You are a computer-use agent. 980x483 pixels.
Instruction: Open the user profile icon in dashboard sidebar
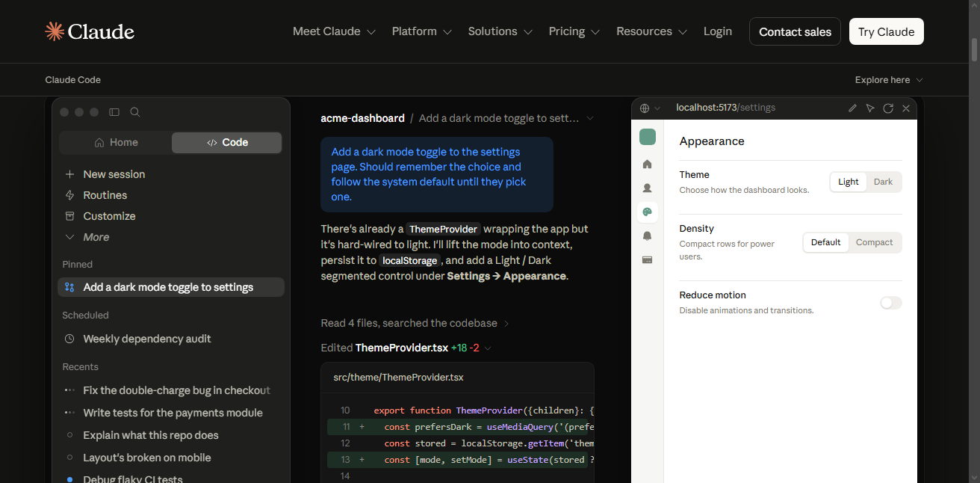(648, 188)
